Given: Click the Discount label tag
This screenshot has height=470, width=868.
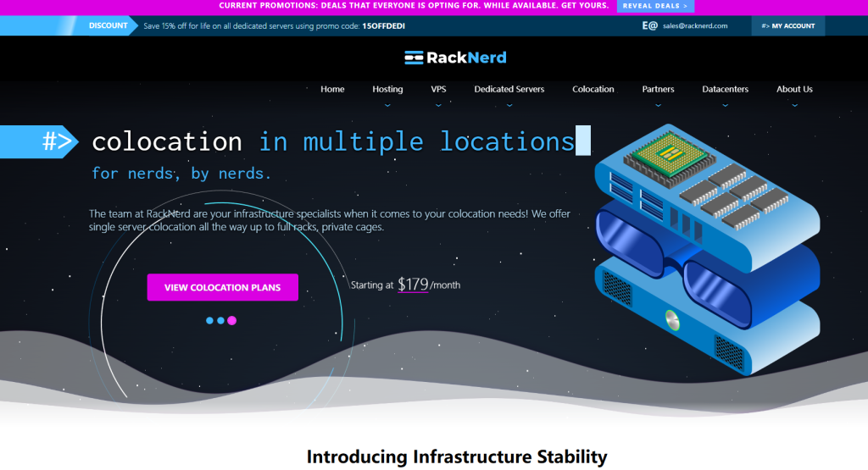Looking at the screenshot, I should tap(108, 25).
